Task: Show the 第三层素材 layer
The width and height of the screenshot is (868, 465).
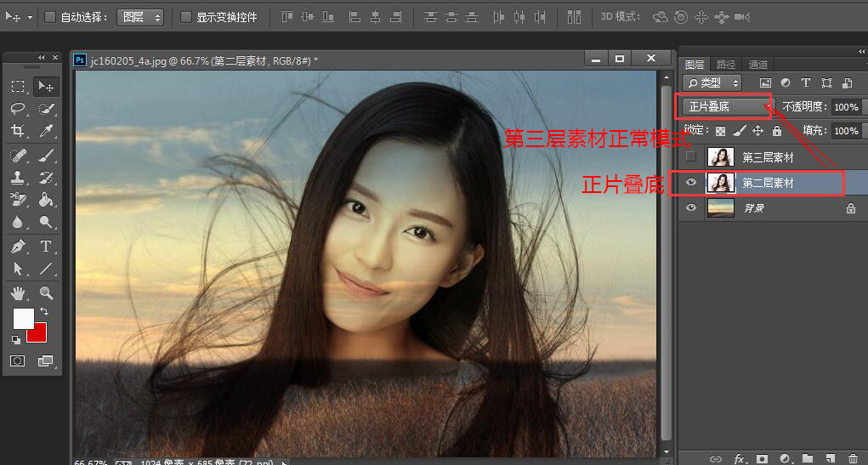Action: click(x=691, y=156)
